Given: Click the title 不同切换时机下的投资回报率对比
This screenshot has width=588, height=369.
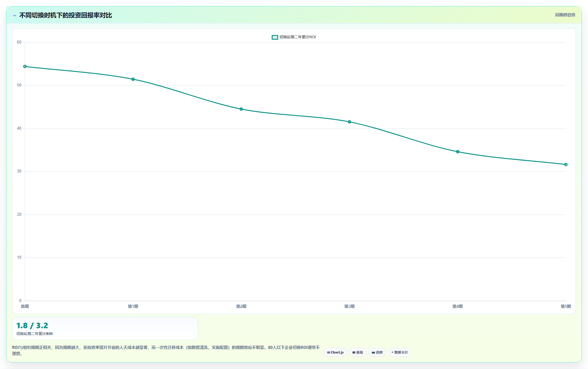Looking at the screenshot, I should tap(66, 15).
